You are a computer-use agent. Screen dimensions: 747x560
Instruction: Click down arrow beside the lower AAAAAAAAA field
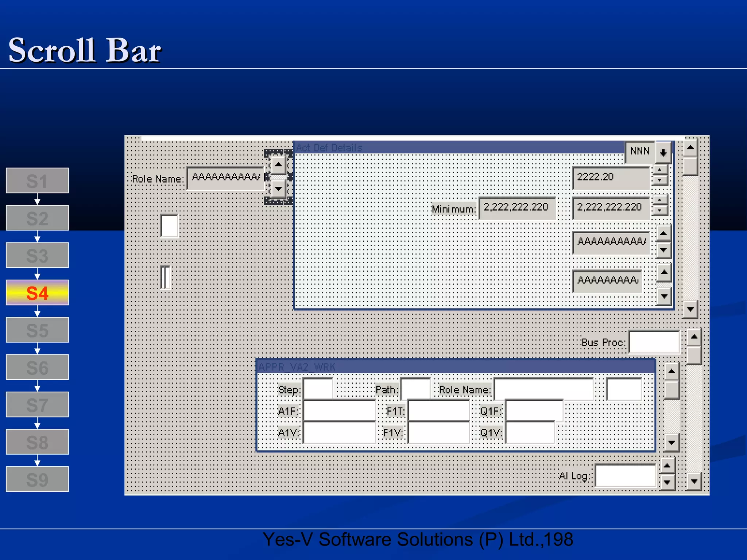coord(664,296)
